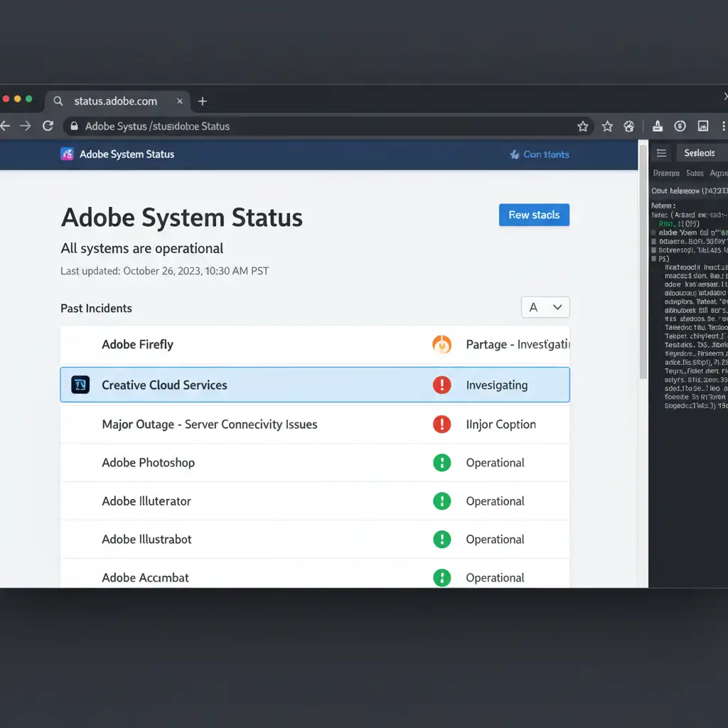The image size is (728, 728).
Task: Close the status.adobe.com tab
Action: [x=180, y=101]
